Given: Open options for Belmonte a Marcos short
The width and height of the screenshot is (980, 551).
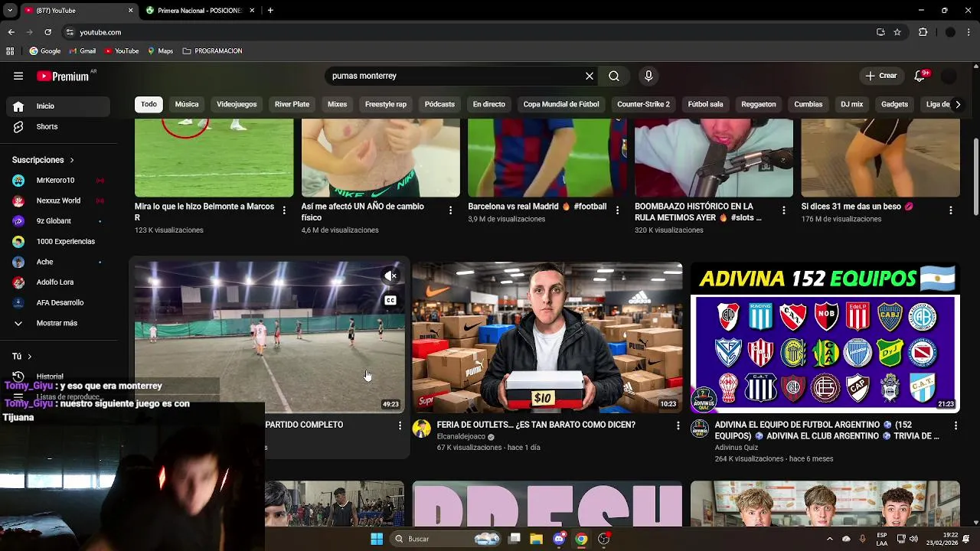Looking at the screenshot, I should [284, 210].
